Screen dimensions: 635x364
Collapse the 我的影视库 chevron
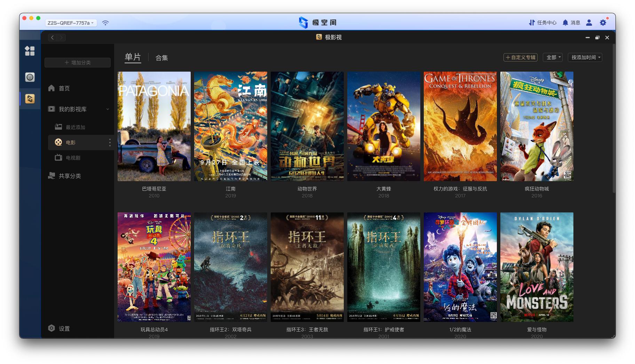[108, 109]
